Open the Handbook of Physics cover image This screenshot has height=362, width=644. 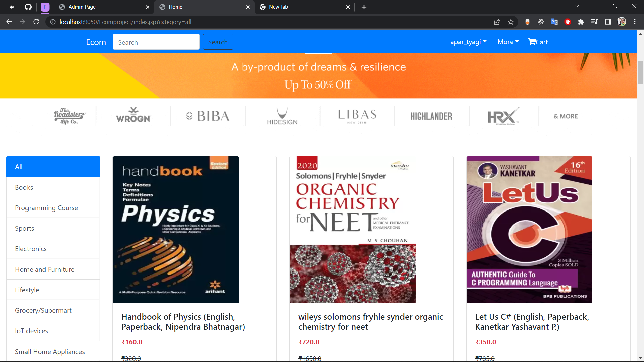(176, 229)
